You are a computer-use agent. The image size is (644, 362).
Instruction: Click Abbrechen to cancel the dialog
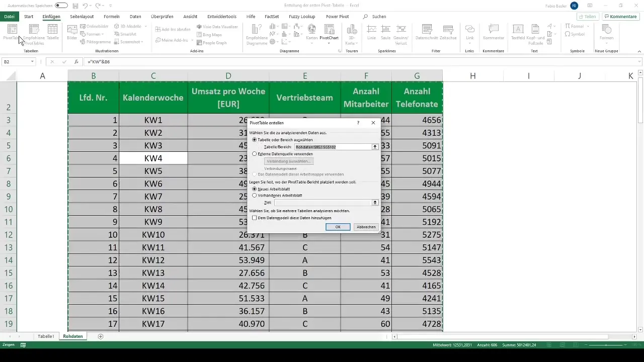pyautogui.click(x=366, y=227)
